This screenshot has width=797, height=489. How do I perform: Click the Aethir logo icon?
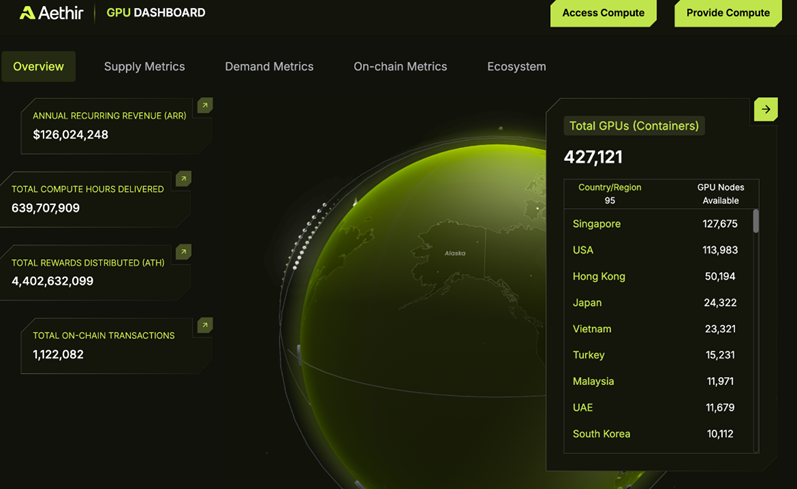pos(27,13)
